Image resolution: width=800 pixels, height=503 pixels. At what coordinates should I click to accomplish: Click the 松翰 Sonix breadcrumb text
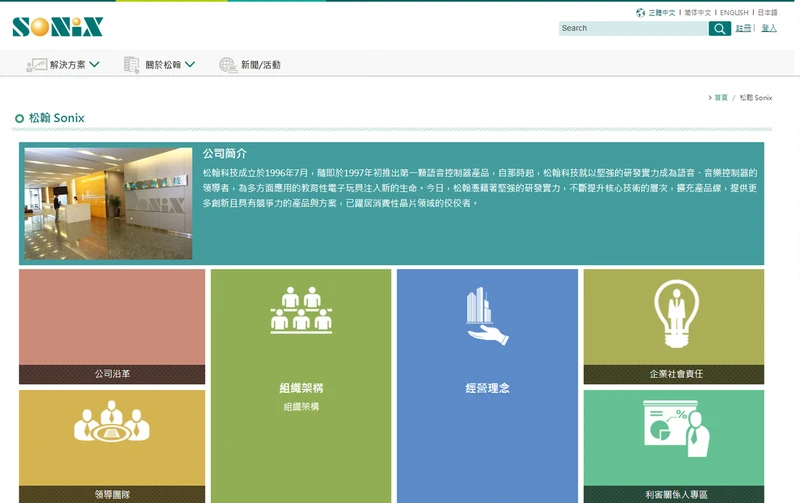pos(756,97)
